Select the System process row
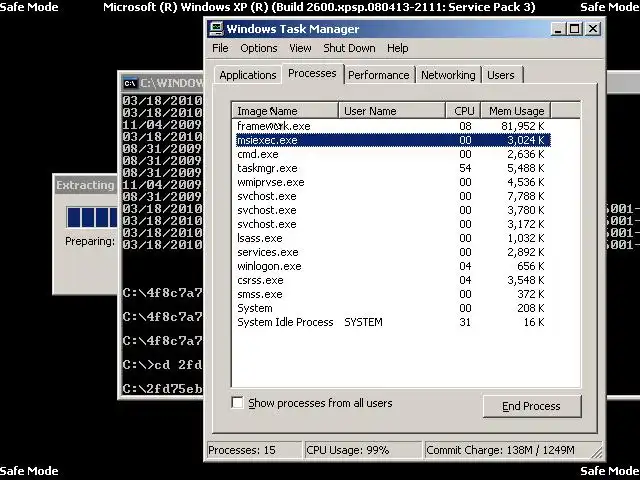This screenshot has height=480, width=640. (x=393, y=308)
